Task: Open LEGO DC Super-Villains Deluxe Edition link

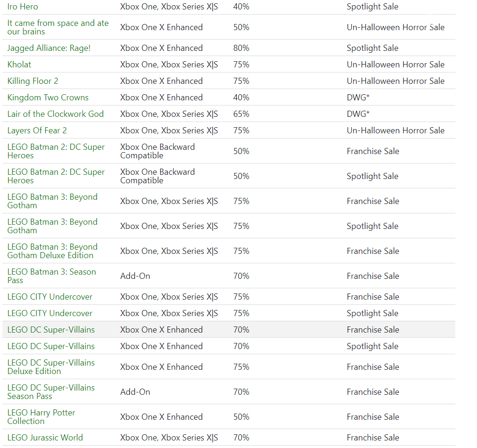Action: tap(51, 367)
